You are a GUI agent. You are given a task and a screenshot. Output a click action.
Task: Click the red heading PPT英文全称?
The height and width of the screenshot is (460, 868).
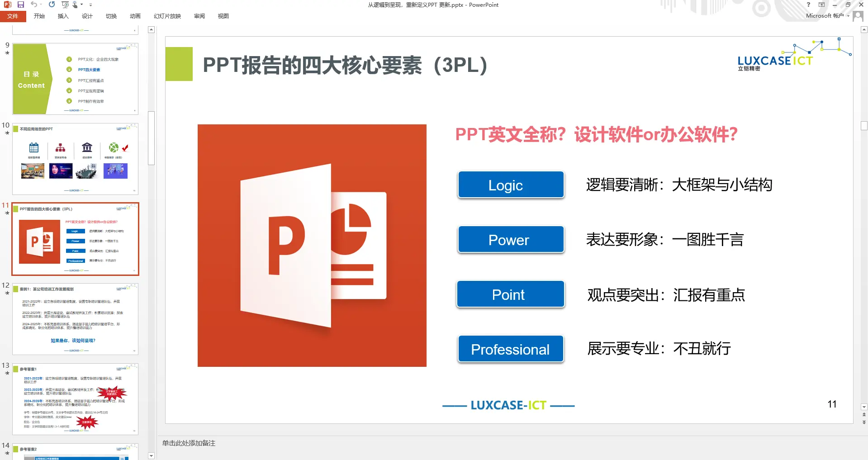(x=596, y=134)
